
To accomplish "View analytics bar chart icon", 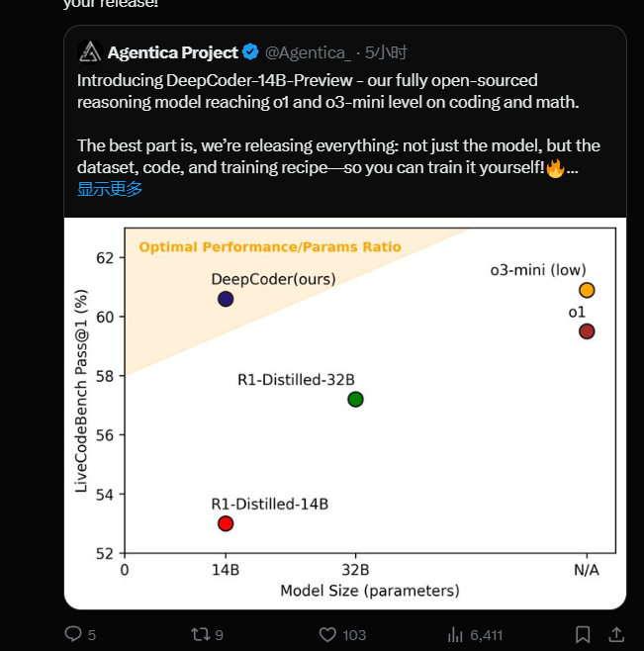I will point(455,634).
